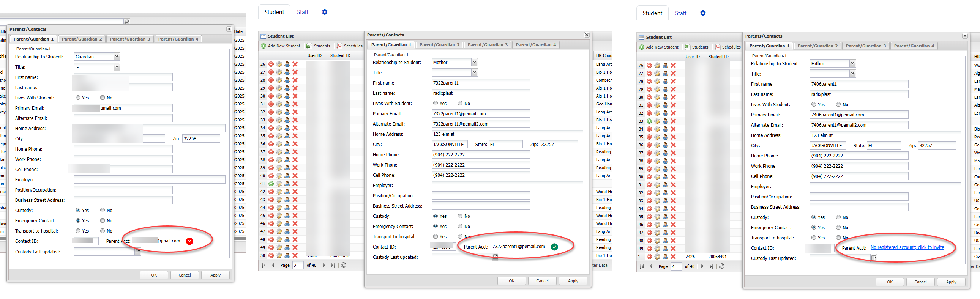Click the gear-pencil edit icon on row 30
This screenshot has width=980, height=299.
(x=279, y=96)
